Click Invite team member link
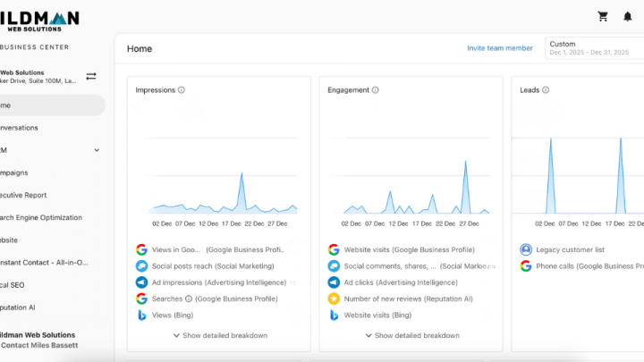 [500, 48]
